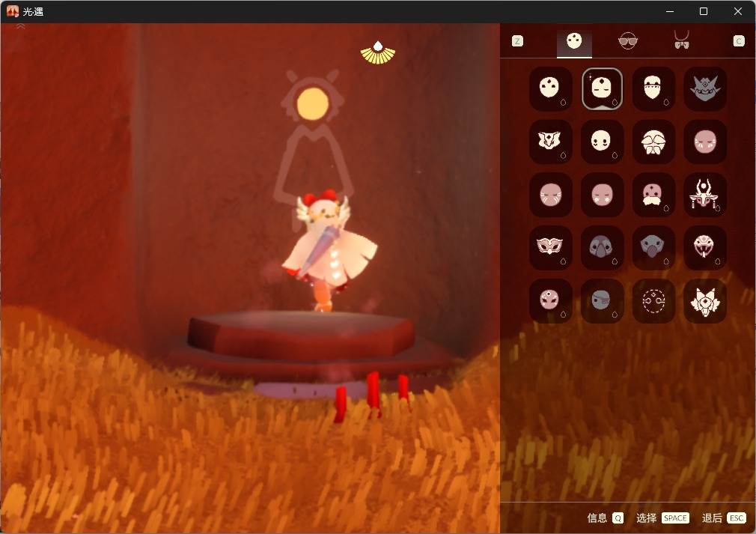Choose the pink mask with white mustache
This screenshot has width=756, height=534.
[x=653, y=195]
